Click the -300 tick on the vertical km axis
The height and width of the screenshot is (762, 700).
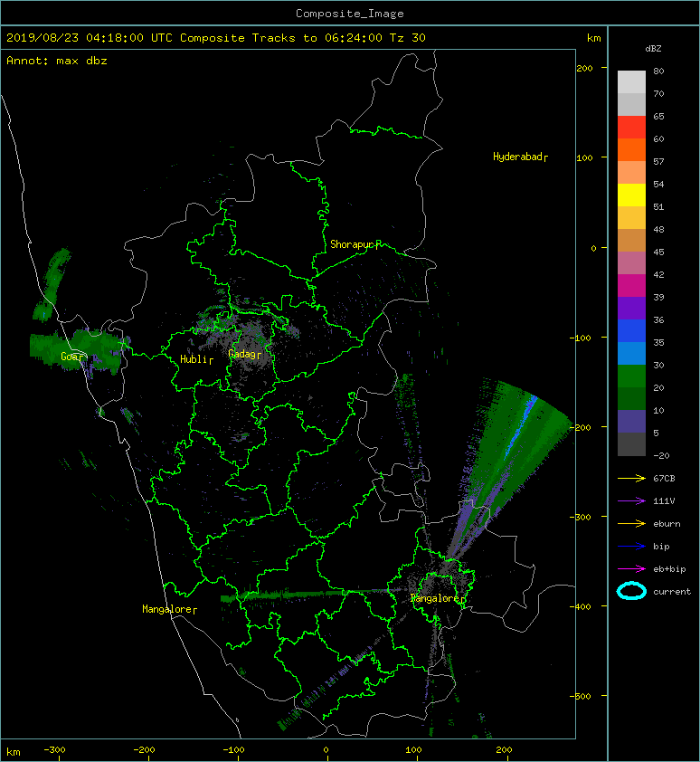tap(581, 517)
